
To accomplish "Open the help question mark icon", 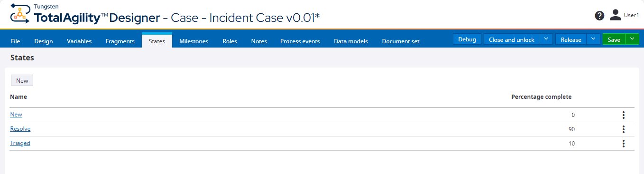I will [x=599, y=16].
